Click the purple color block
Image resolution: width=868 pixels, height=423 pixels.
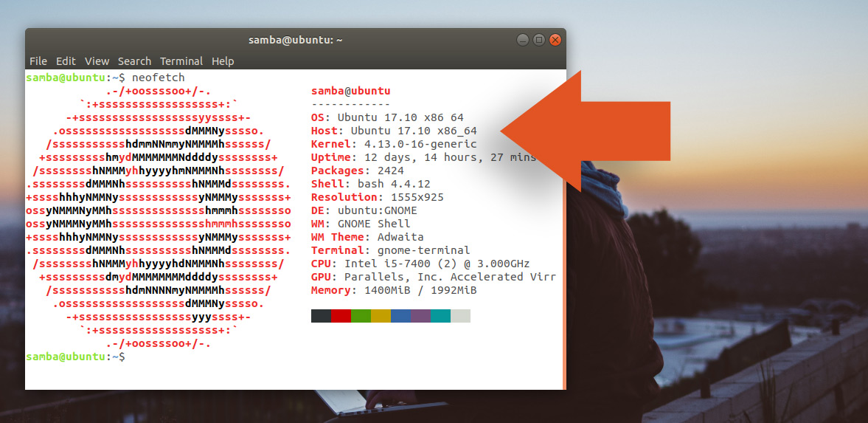(x=420, y=316)
